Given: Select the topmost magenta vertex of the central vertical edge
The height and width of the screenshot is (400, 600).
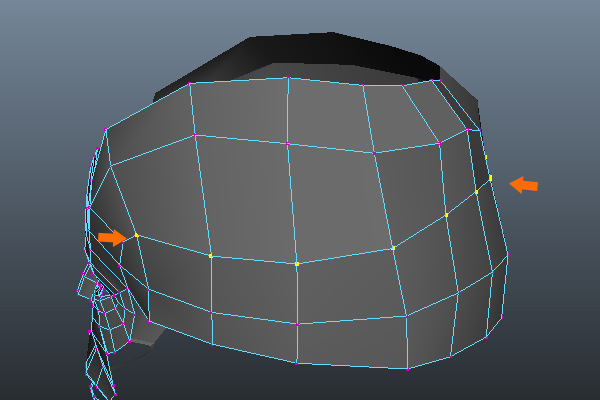Looking at the screenshot, I should click(289, 78).
